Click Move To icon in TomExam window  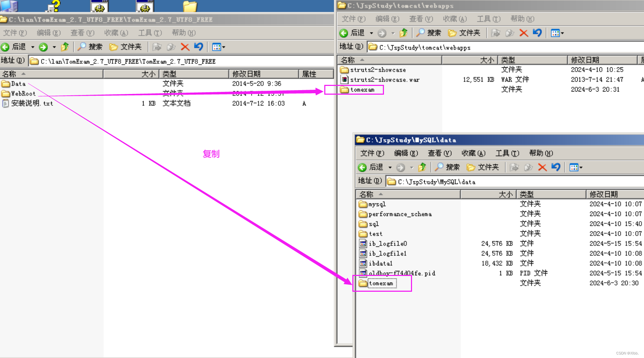tap(157, 47)
